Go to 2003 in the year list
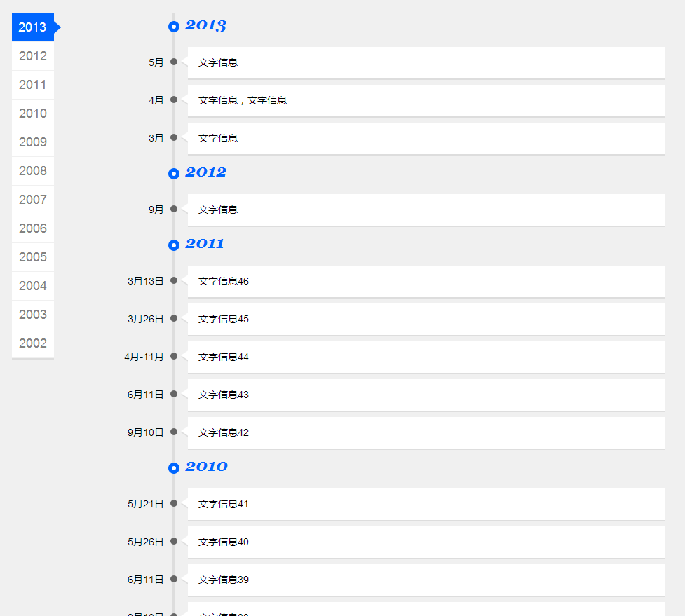Viewport: 685px width, 616px height. (x=33, y=315)
